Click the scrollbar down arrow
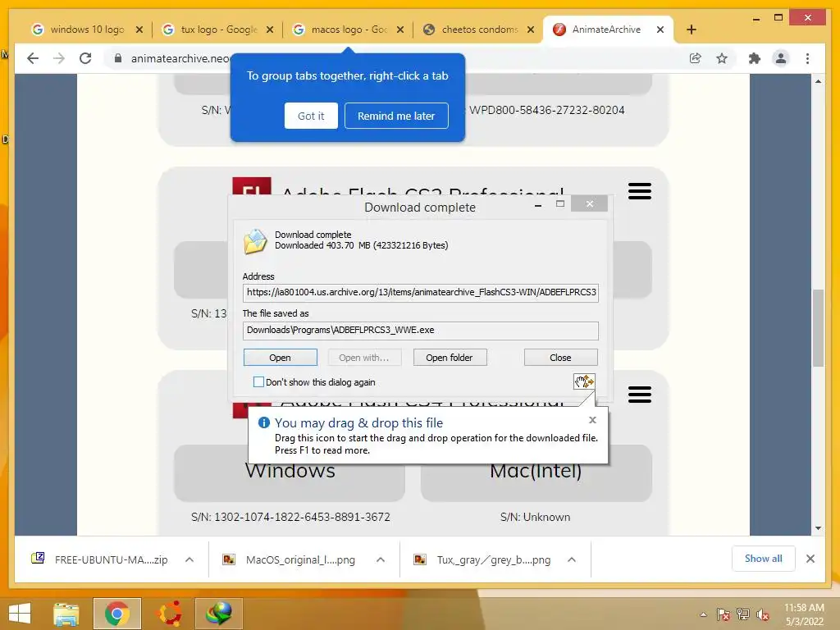Viewport: 840px width, 630px height. click(818, 527)
